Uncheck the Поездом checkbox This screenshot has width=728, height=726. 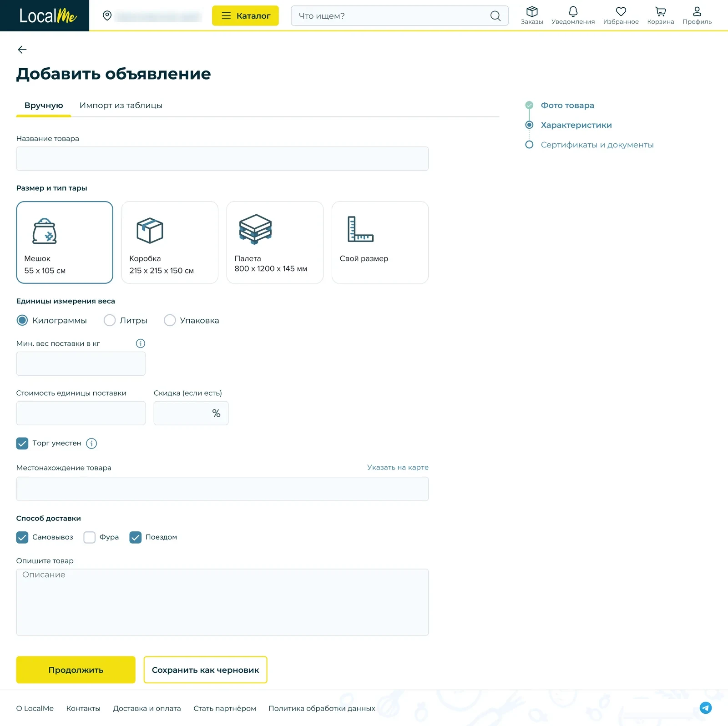136,537
